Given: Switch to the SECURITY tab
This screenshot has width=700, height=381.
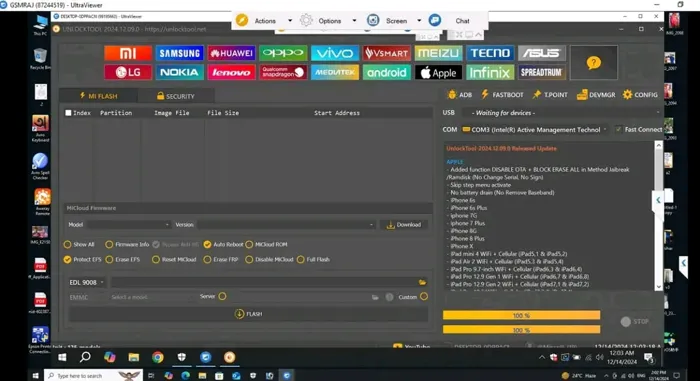Looking at the screenshot, I should (176, 96).
